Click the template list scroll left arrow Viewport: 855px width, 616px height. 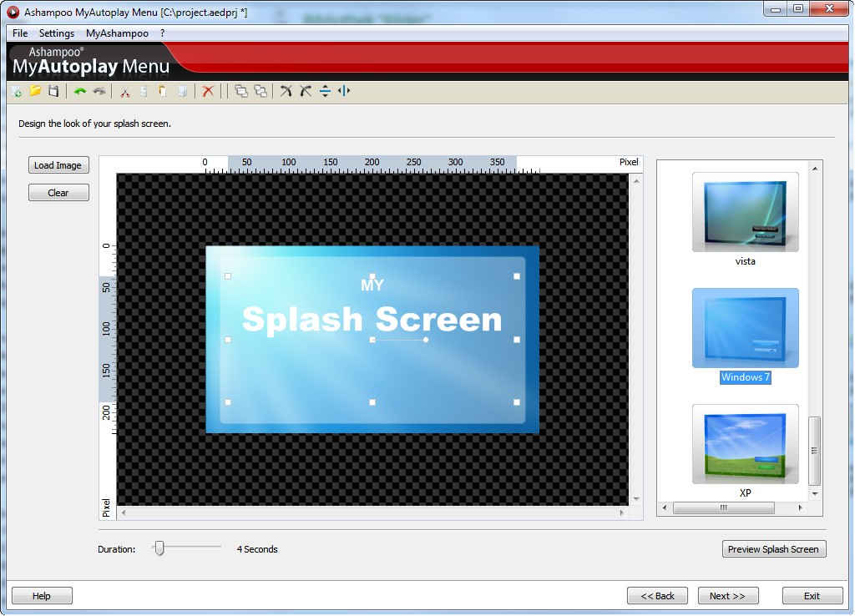coord(664,507)
